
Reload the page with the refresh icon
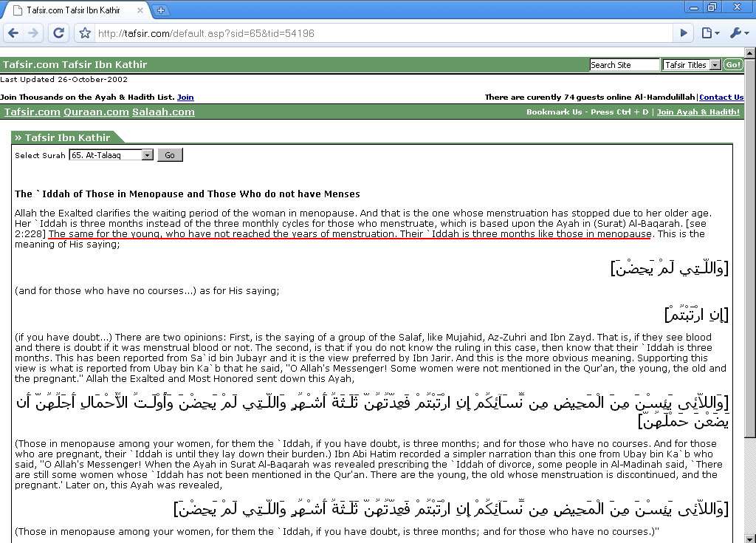point(59,33)
